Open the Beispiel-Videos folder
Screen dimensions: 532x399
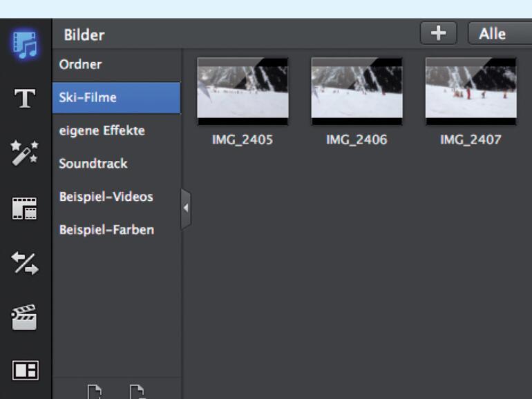tap(116, 197)
